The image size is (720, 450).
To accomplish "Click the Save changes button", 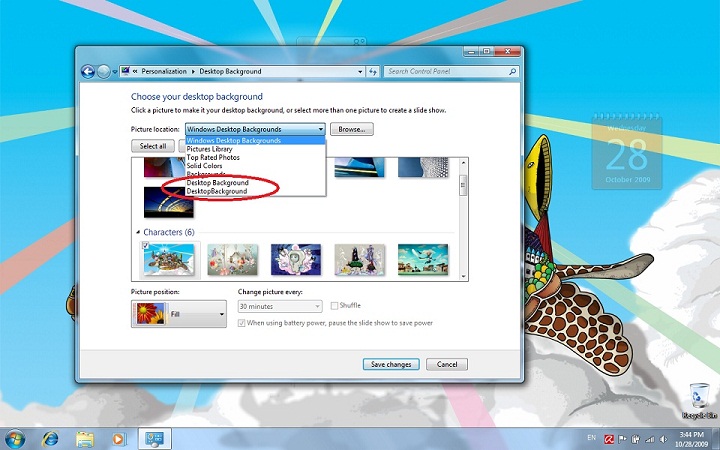I will coord(391,364).
